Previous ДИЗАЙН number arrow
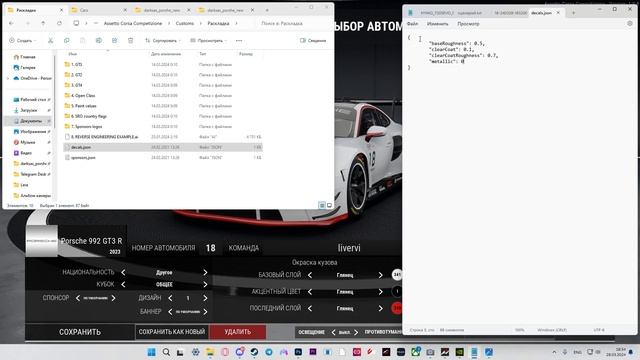Image resolution: width=640 pixels, height=360 pixels. [170, 298]
